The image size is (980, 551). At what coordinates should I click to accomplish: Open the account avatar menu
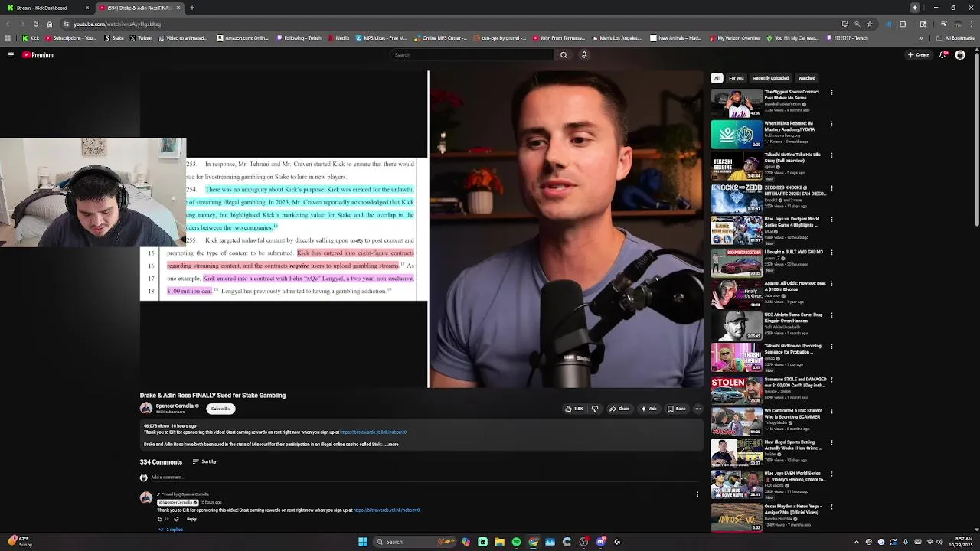pos(960,55)
